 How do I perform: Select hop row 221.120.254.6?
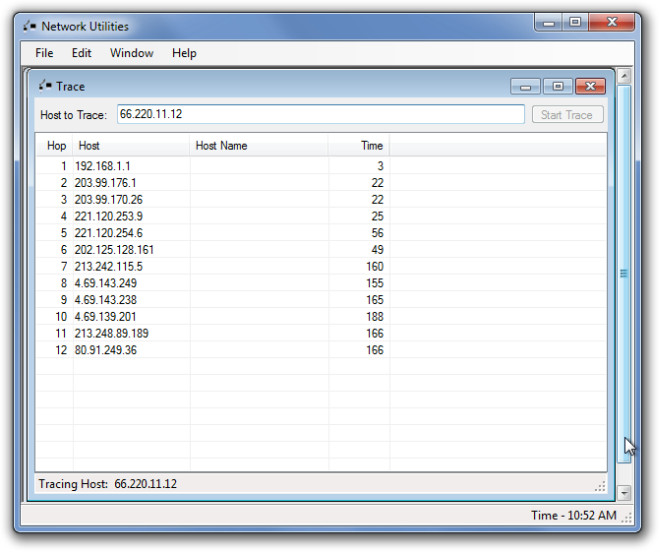point(321,233)
